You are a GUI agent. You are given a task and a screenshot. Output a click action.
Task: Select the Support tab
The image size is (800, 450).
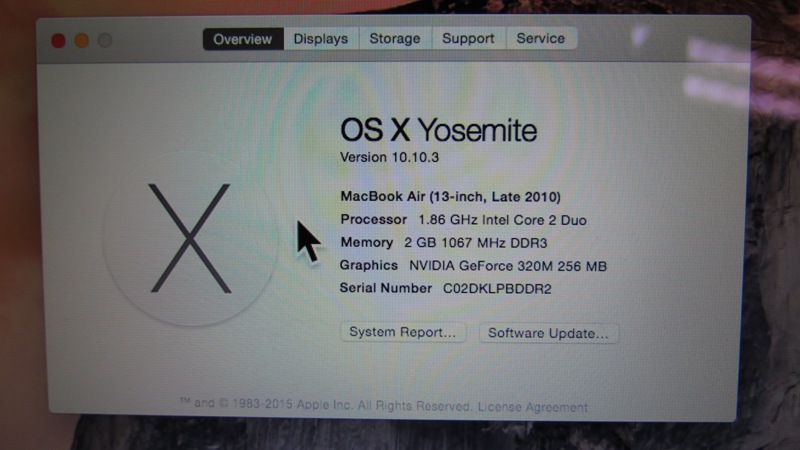point(468,39)
